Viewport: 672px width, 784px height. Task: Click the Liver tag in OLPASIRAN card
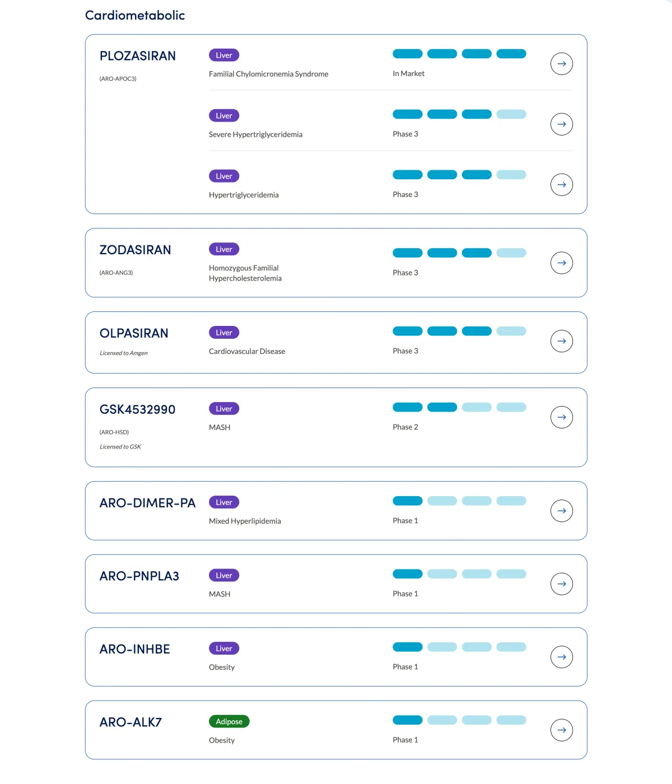tap(224, 333)
